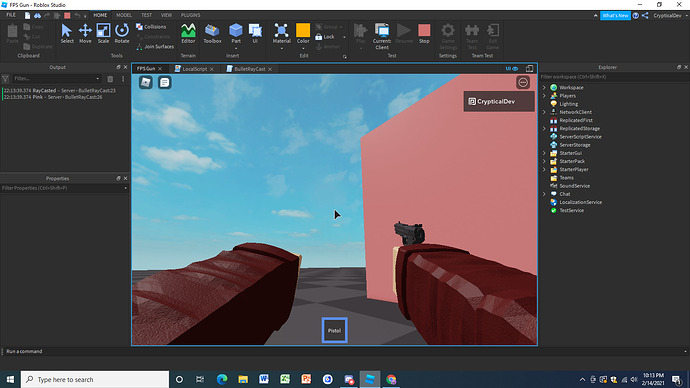Expand the Players tree node

pyautogui.click(x=544, y=95)
